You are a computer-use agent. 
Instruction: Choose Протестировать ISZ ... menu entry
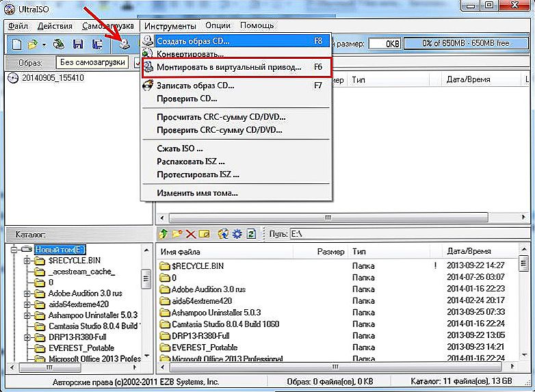pos(236,174)
